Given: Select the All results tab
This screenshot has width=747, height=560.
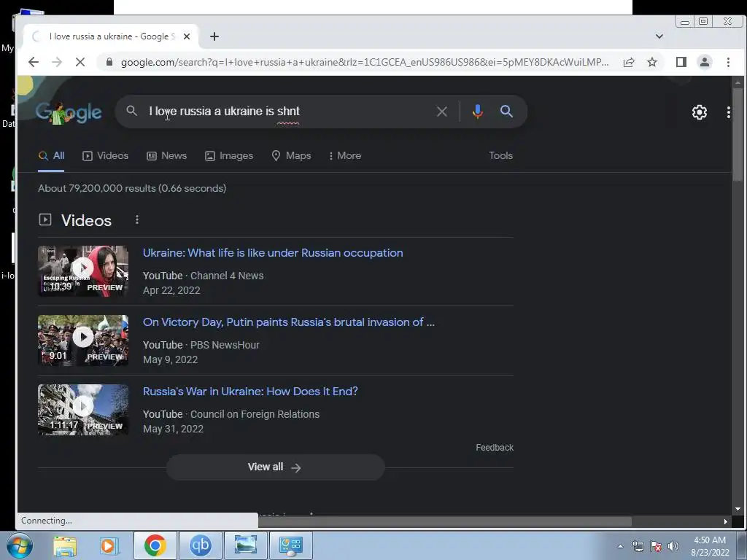Looking at the screenshot, I should point(52,156).
